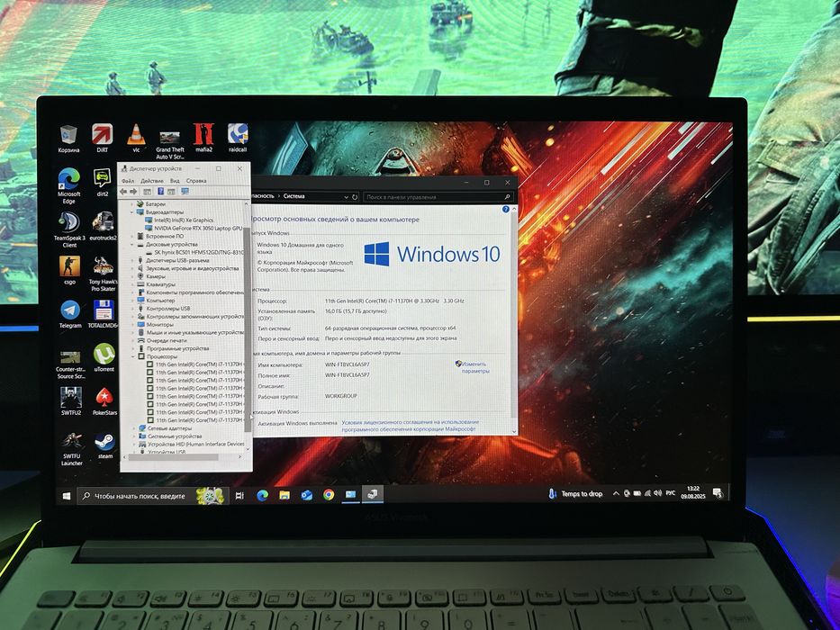Launch the DiRT desktop shortcut
The width and height of the screenshot is (840, 630).
(103, 139)
